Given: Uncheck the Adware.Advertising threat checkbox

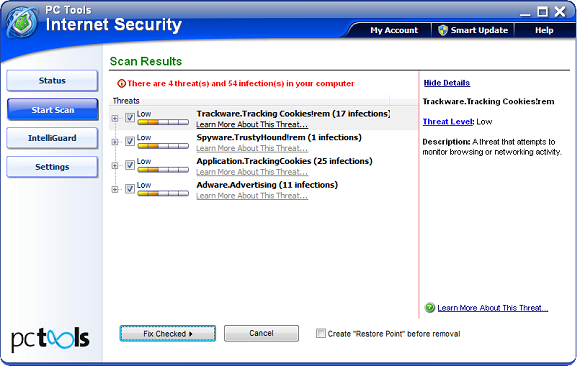Looking at the screenshot, I should coord(130,189).
